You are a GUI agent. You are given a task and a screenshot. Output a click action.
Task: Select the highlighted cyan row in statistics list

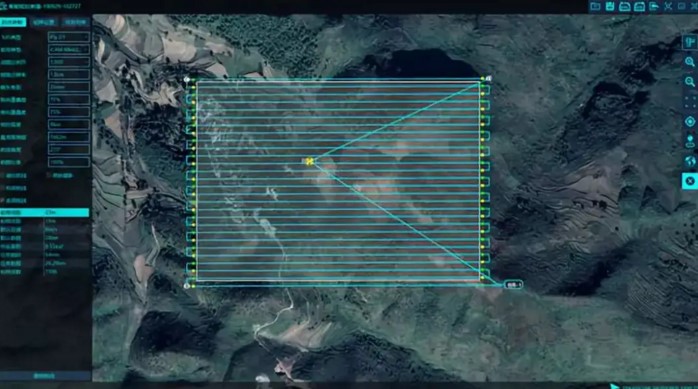coord(45,213)
